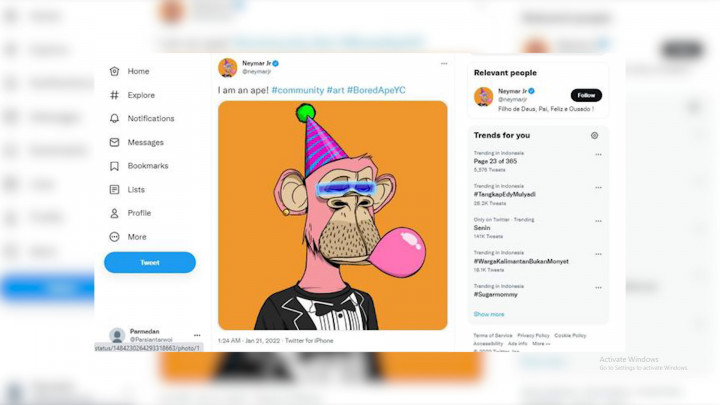This screenshot has width=720, height=405.
Task: Open options for #TangkapEdyMulyadi trend
Action: tap(598, 187)
